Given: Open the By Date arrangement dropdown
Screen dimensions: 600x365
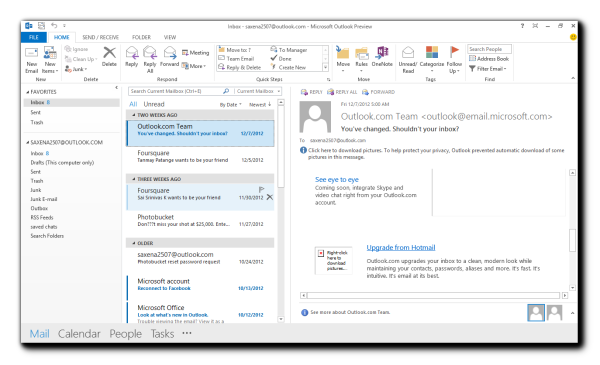Looking at the screenshot, I should point(230,104).
